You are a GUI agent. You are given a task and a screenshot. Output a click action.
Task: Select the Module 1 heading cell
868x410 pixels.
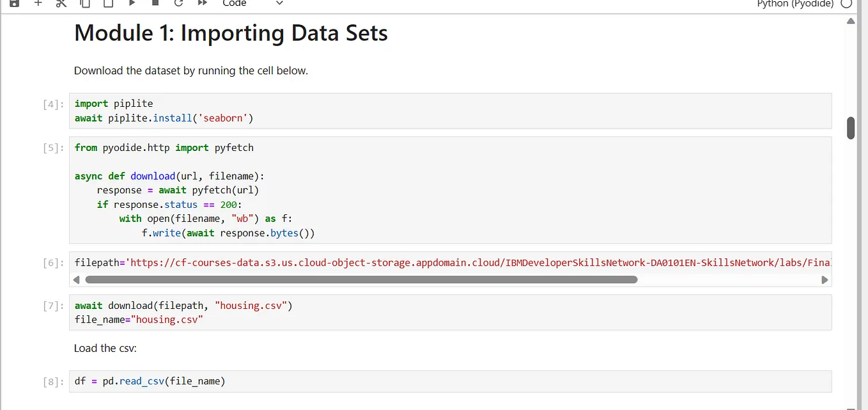[x=230, y=33]
